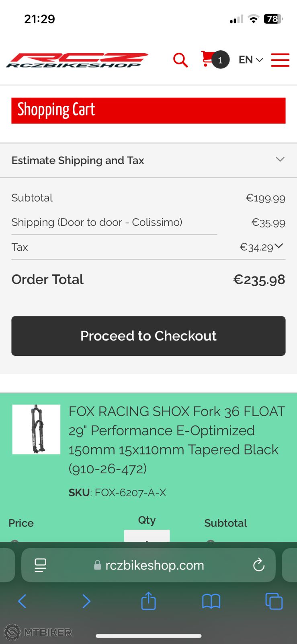Open Safari page settings icon
This screenshot has height=644, width=297.
pos(40,565)
